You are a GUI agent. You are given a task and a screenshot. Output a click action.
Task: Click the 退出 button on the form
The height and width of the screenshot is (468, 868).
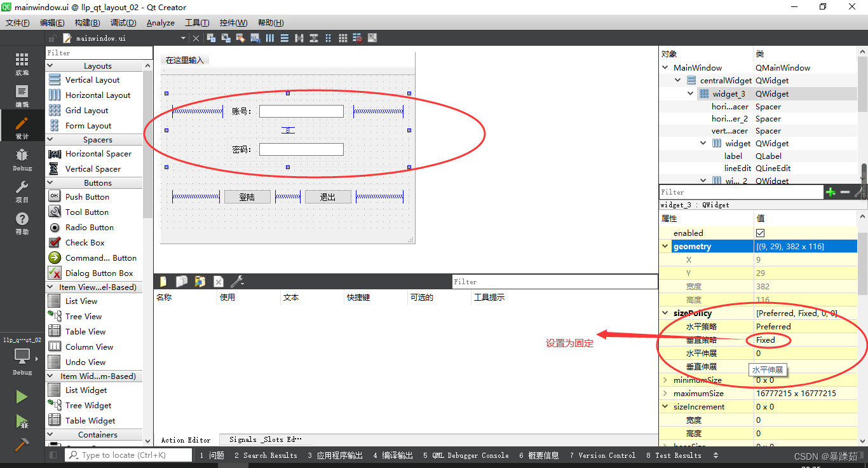(328, 197)
